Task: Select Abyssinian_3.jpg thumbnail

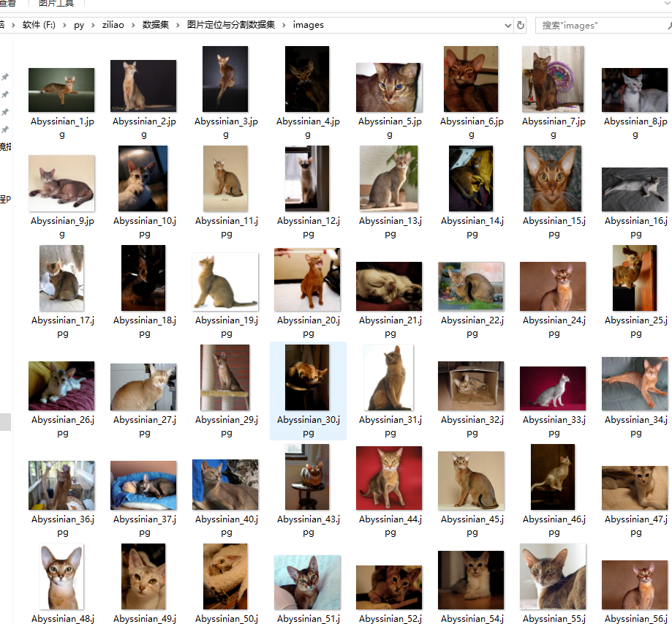Action: [225, 79]
